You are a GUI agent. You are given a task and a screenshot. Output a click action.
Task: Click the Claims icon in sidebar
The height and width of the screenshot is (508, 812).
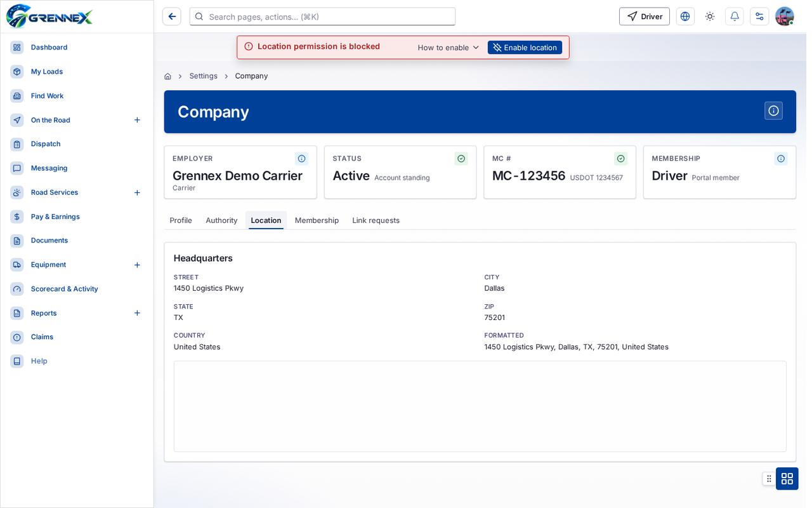pyautogui.click(x=17, y=337)
